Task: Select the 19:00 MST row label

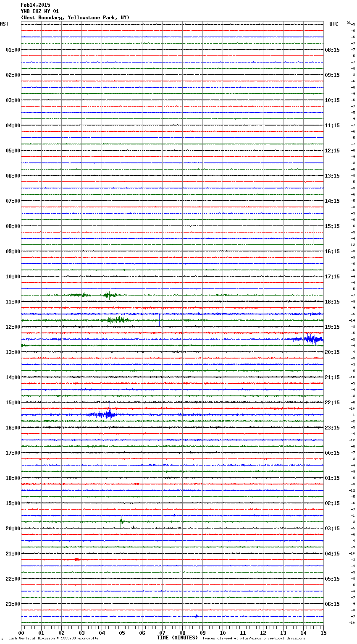Action: coord(13,503)
